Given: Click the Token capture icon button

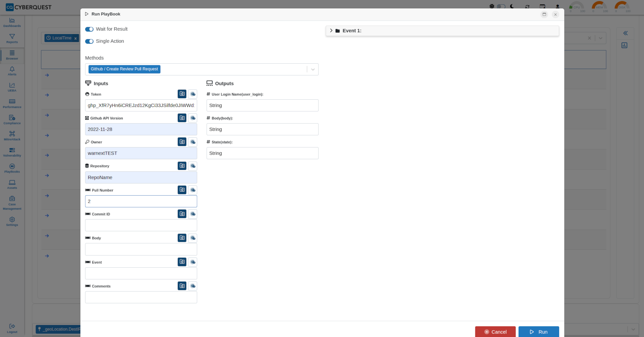Looking at the screenshot, I should 182,94.
